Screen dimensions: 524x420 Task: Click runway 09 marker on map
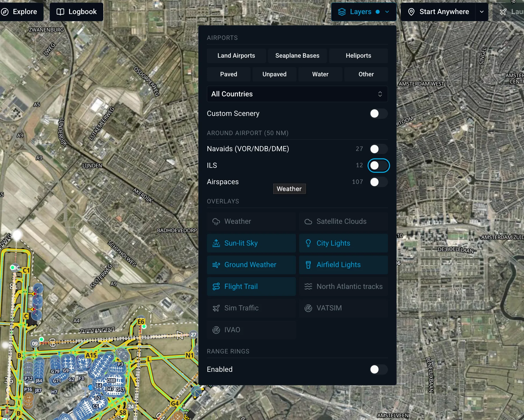(x=35, y=343)
